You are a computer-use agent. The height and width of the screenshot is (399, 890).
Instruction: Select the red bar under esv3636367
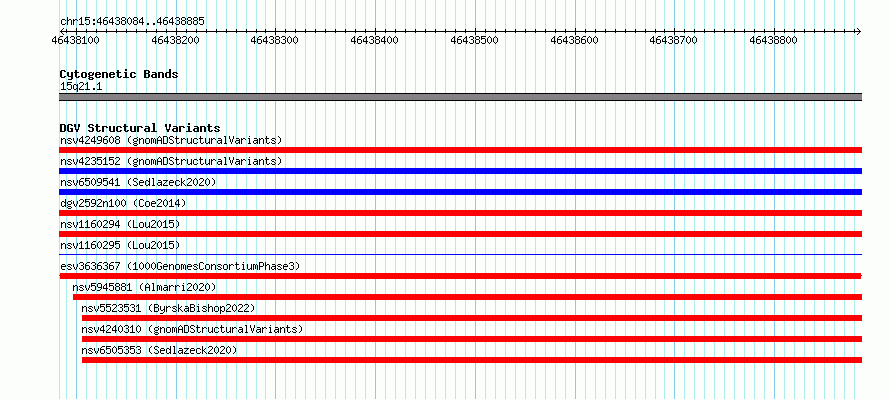coord(460,276)
